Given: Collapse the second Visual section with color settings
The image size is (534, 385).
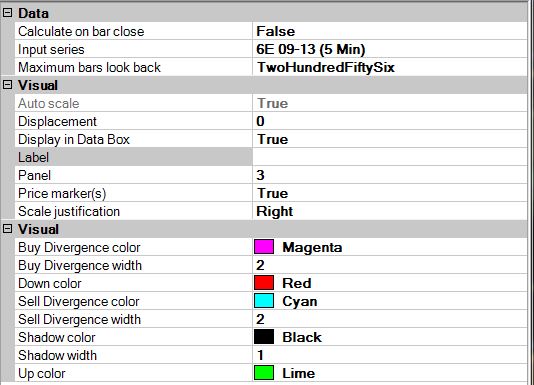Looking at the screenshot, I should click(x=7, y=229).
